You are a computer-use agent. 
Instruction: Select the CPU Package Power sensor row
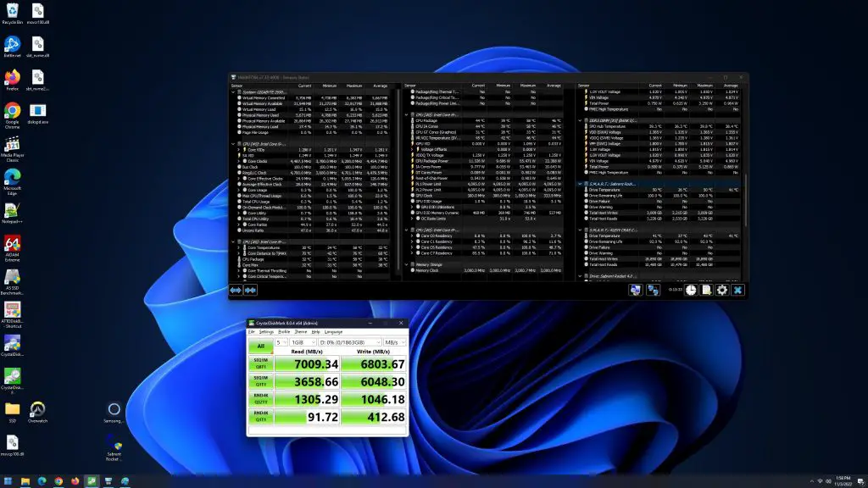pyautogui.click(x=487, y=161)
